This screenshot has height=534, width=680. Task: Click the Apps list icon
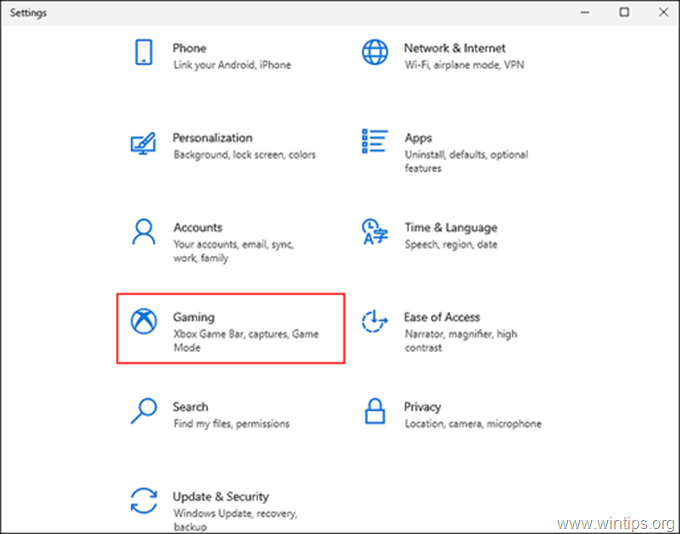[375, 141]
